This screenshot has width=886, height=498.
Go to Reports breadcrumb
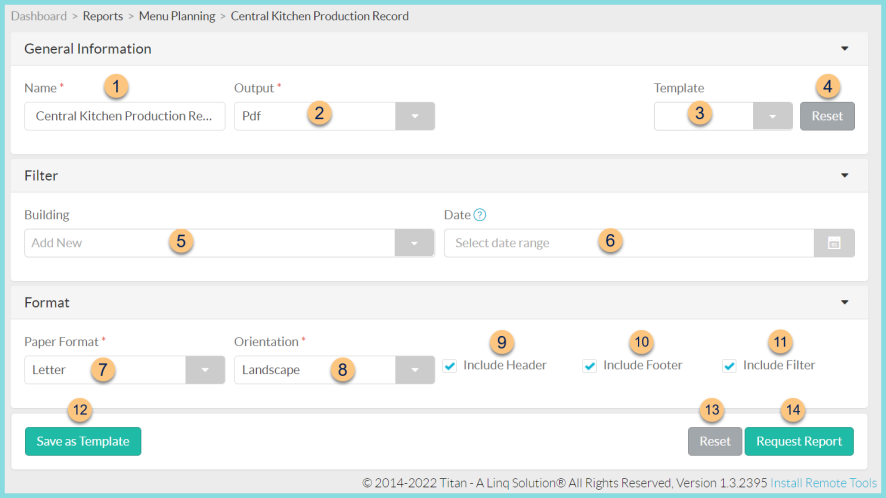pos(103,16)
